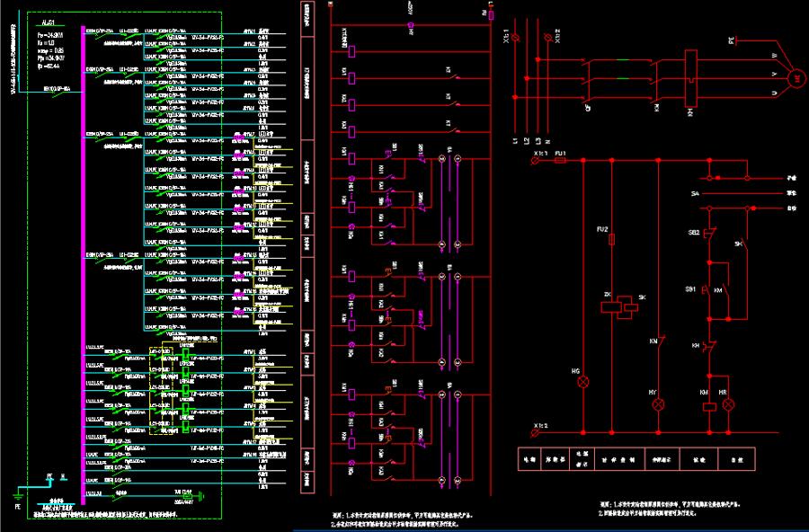Select the HY indicator lamp symbol
Screen dimensions: 809x532
point(658,404)
